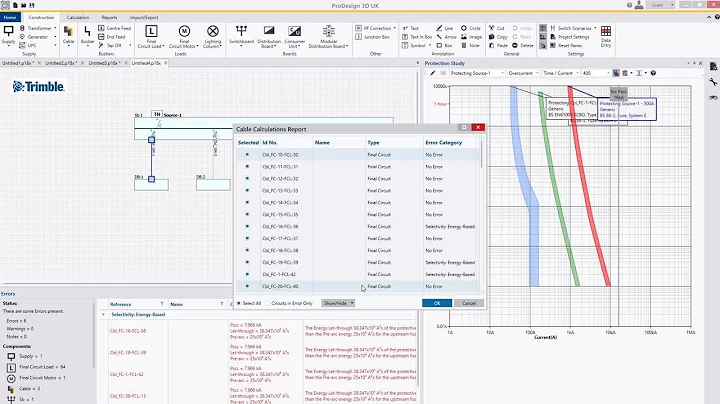Insert a Lighting Column

[212, 37]
